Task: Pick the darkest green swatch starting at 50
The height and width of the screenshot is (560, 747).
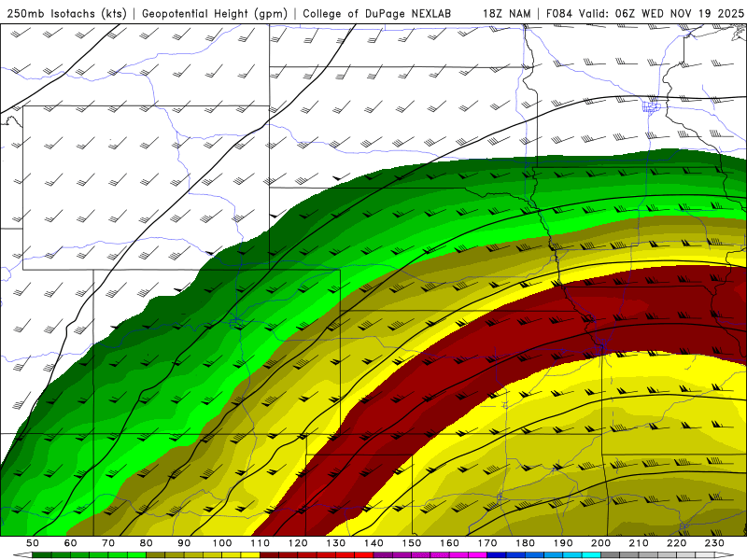Action: tap(42, 554)
